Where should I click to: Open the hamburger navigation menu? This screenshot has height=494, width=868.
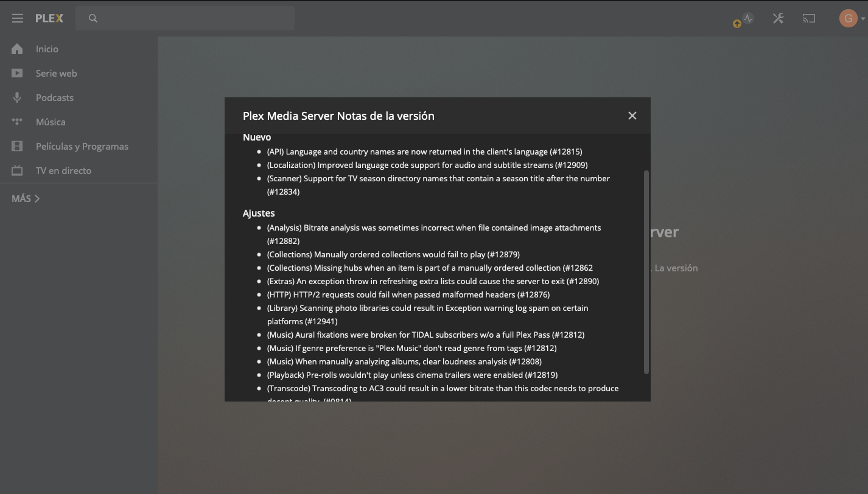(18, 18)
